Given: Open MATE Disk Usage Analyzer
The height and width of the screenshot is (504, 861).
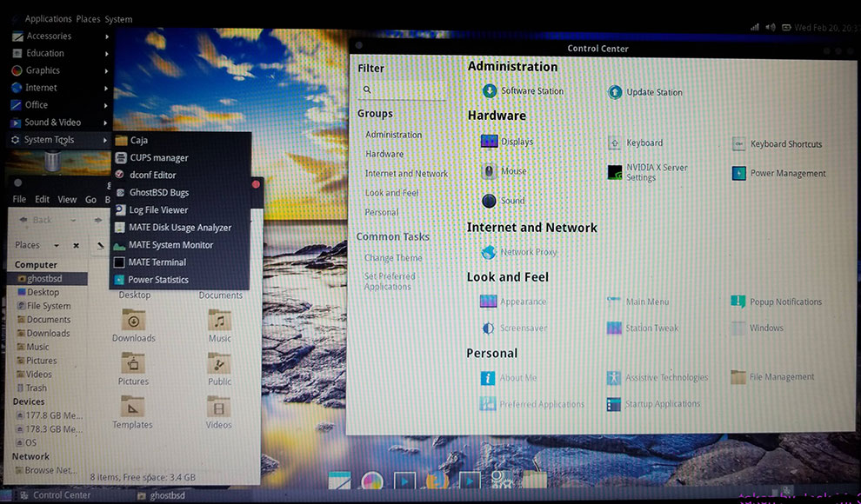Looking at the screenshot, I should click(182, 228).
